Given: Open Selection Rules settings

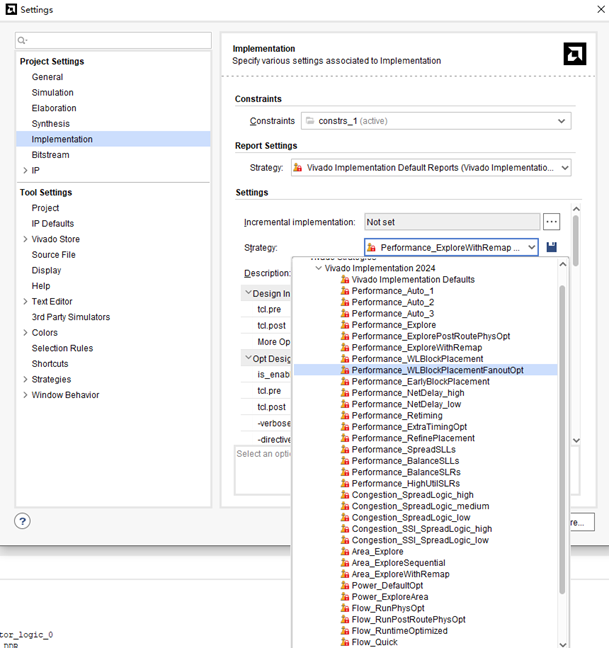Looking at the screenshot, I should tap(62, 348).
